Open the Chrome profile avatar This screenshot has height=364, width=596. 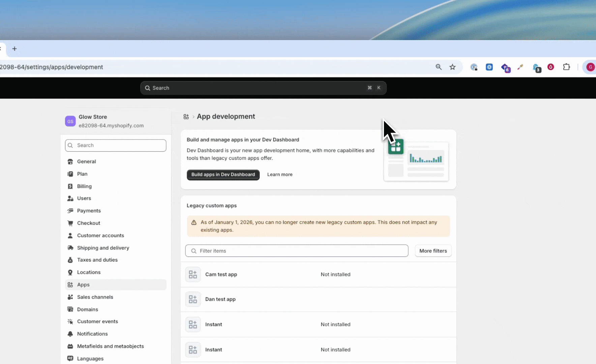click(590, 67)
